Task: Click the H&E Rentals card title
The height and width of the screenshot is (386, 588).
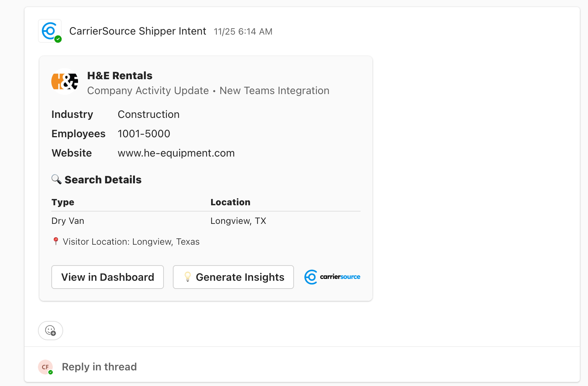Action: coord(120,75)
